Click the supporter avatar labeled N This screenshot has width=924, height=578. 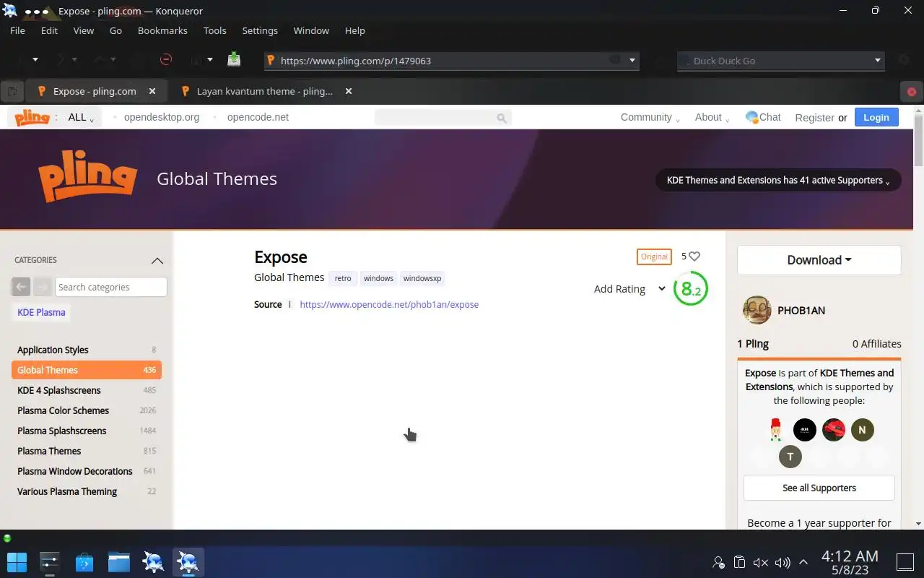point(862,430)
